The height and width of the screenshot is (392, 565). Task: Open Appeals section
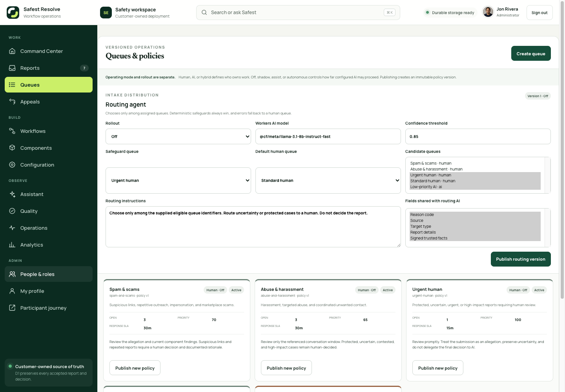click(x=49, y=102)
